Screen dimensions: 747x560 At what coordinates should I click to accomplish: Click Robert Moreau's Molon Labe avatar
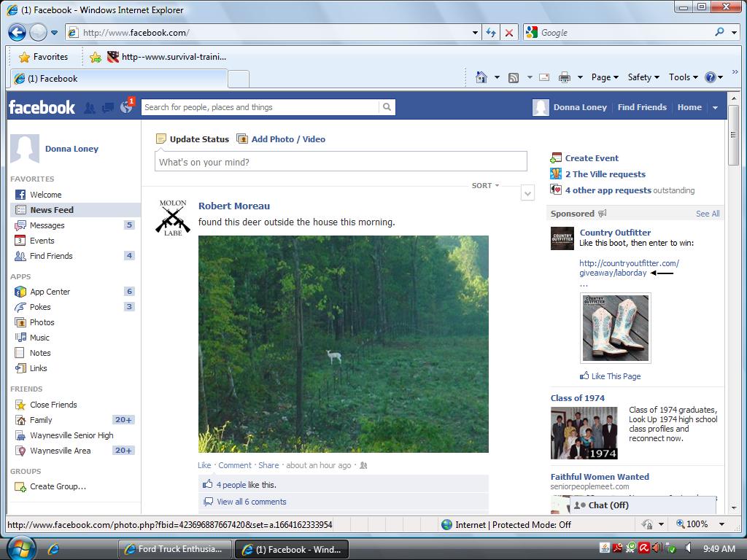click(x=173, y=217)
